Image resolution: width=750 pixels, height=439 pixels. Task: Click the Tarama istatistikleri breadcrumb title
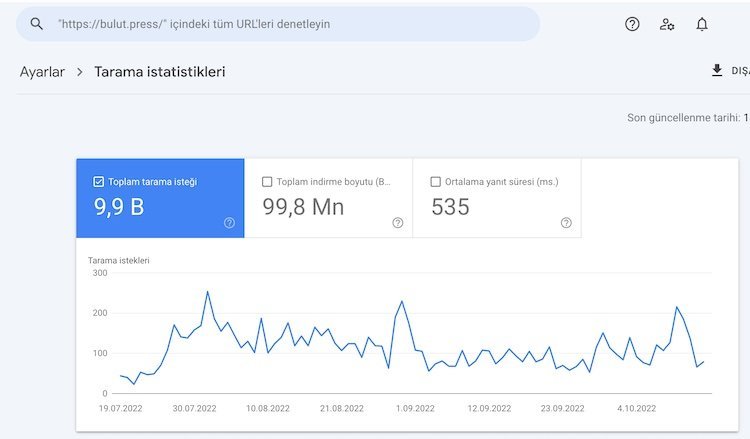coord(159,72)
